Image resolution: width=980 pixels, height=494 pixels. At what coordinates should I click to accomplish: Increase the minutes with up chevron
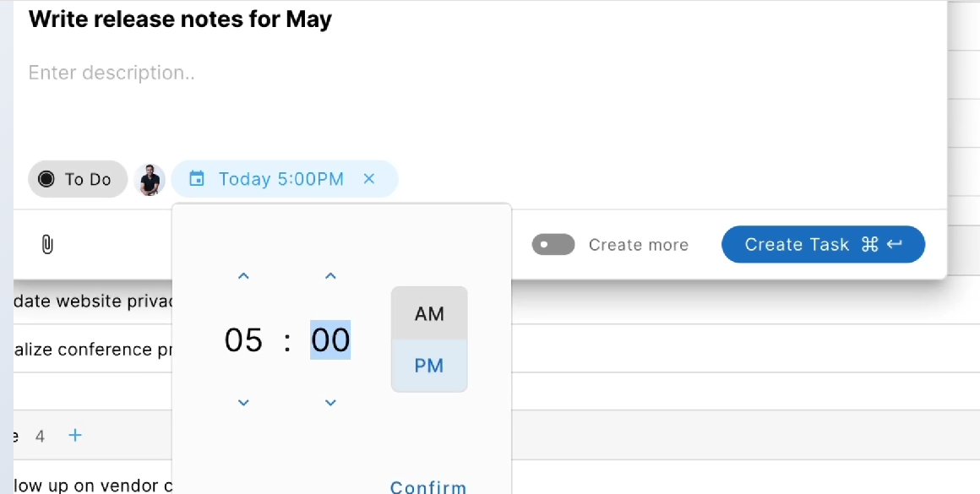coord(330,276)
